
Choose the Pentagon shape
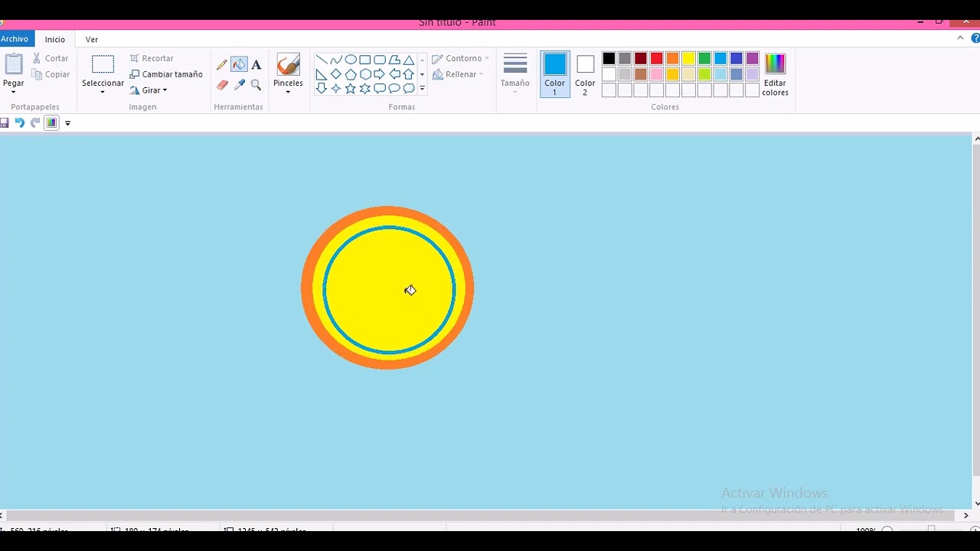(x=351, y=74)
